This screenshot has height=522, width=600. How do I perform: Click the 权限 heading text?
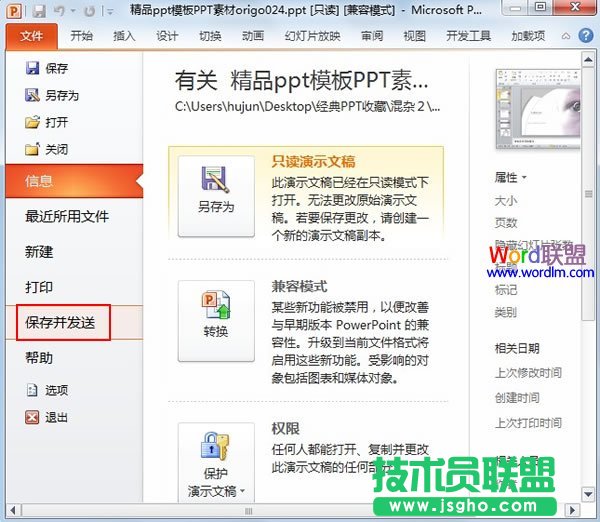(x=285, y=429)
